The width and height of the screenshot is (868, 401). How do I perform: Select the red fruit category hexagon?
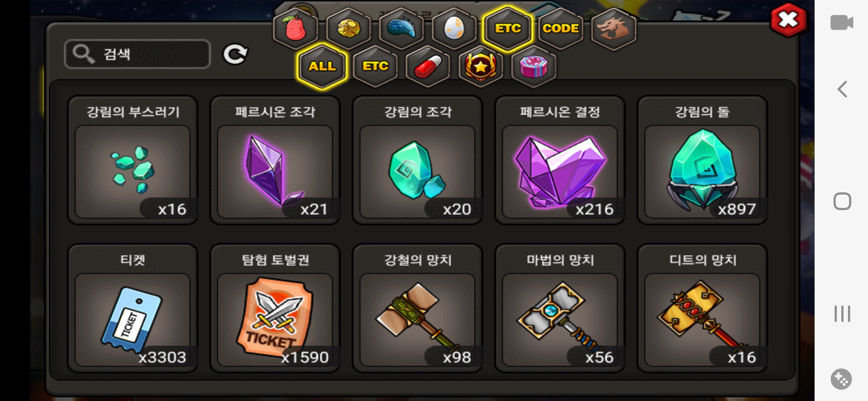(x=296, y=29)
